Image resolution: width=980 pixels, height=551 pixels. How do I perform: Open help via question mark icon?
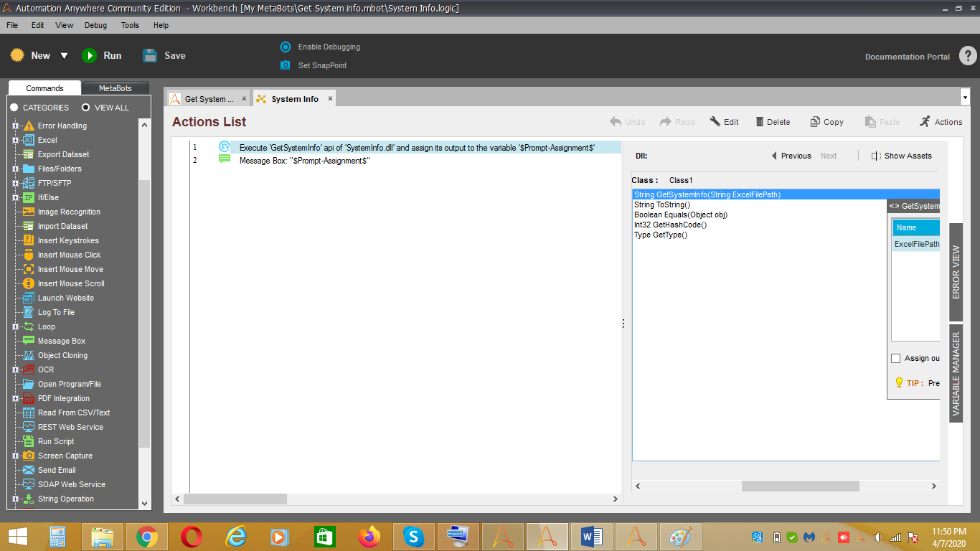pos(968,56)
